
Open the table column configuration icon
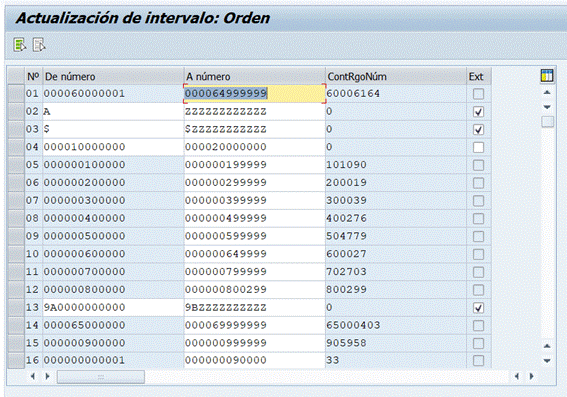[x=547, y=76]
